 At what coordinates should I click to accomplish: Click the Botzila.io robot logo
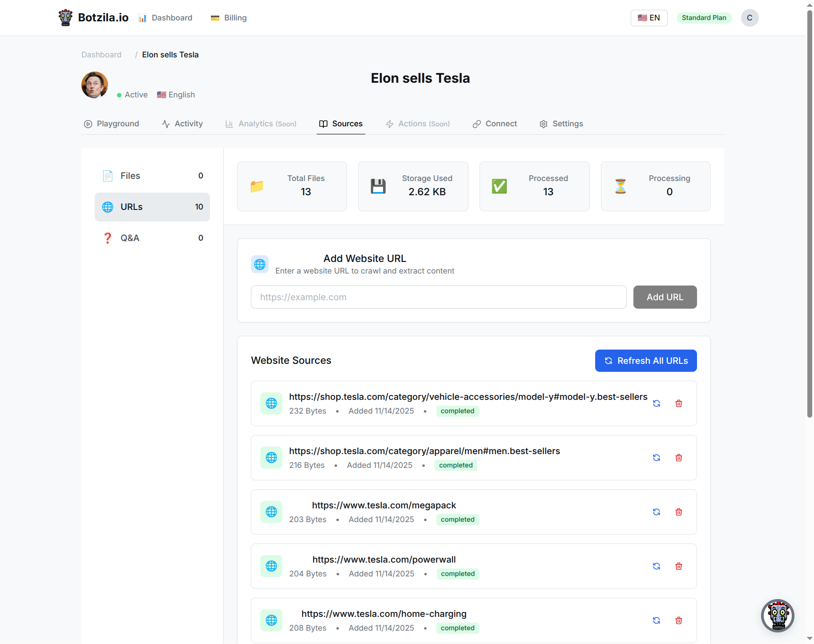(65, 18)
